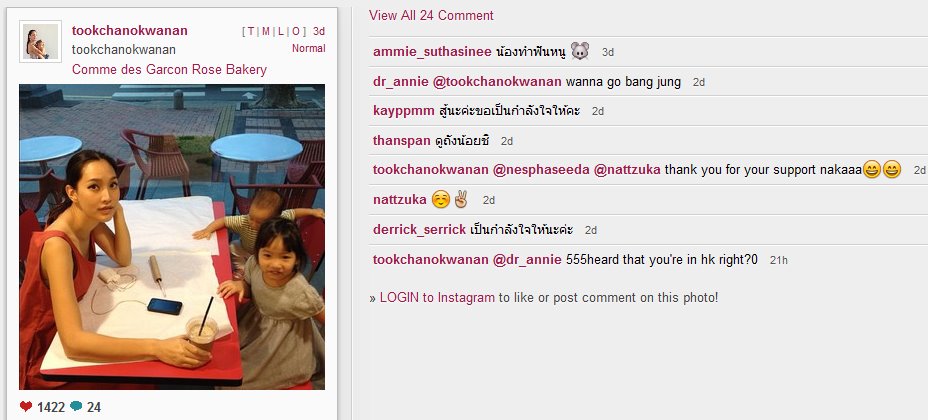Select the T size option

coord(251,31)
